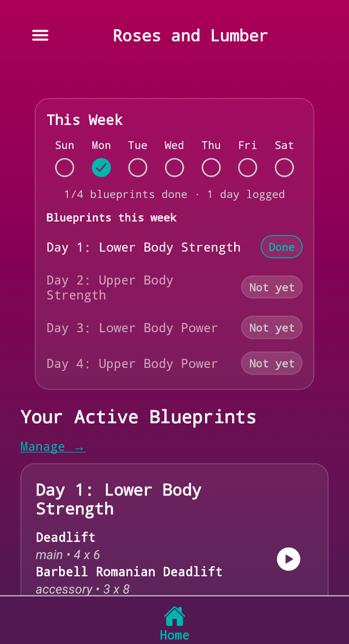Open the Manage blueprints link
The height and width of the screenshot is (644, 349).
53,447
